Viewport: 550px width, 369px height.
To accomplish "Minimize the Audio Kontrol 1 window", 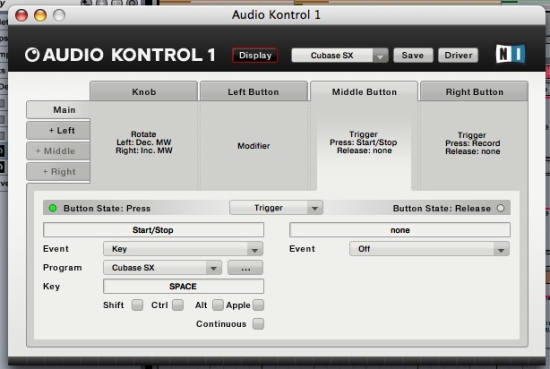I will (40, 15).
